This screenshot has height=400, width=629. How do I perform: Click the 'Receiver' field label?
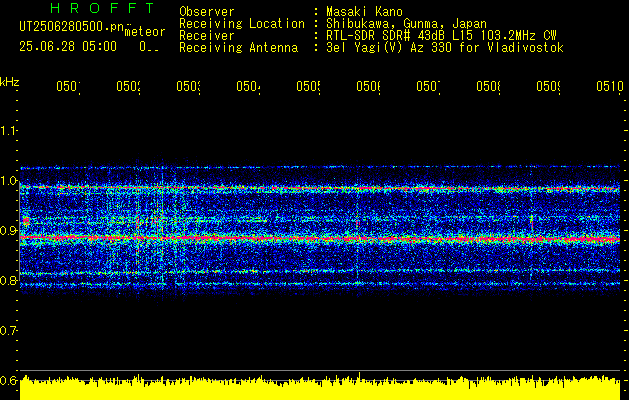pos(207,36)
